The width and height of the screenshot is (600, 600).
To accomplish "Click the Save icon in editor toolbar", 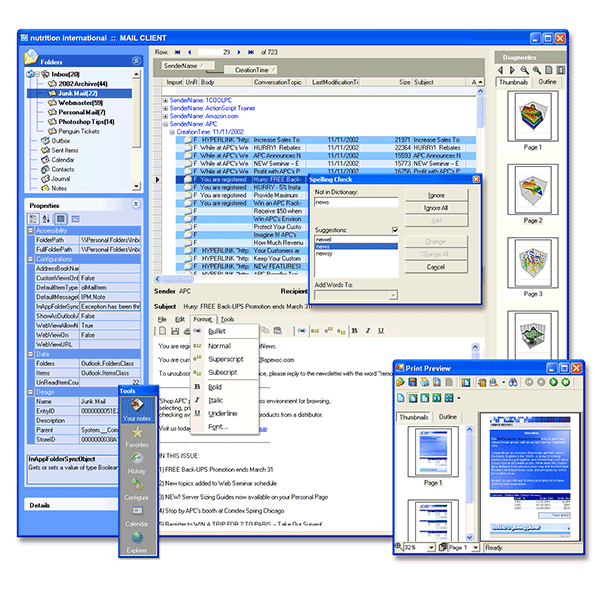I will point(175,331).
